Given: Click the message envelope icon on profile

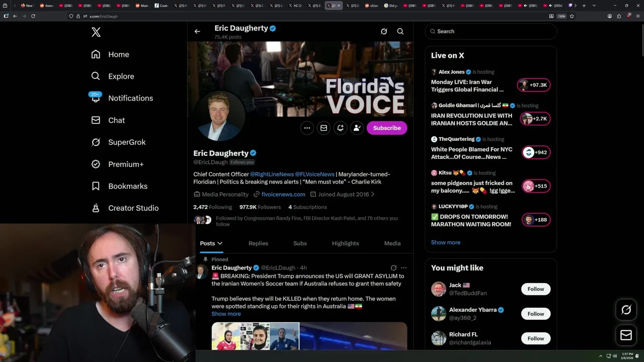Looking at the screenshot, I should click(324, 128).
